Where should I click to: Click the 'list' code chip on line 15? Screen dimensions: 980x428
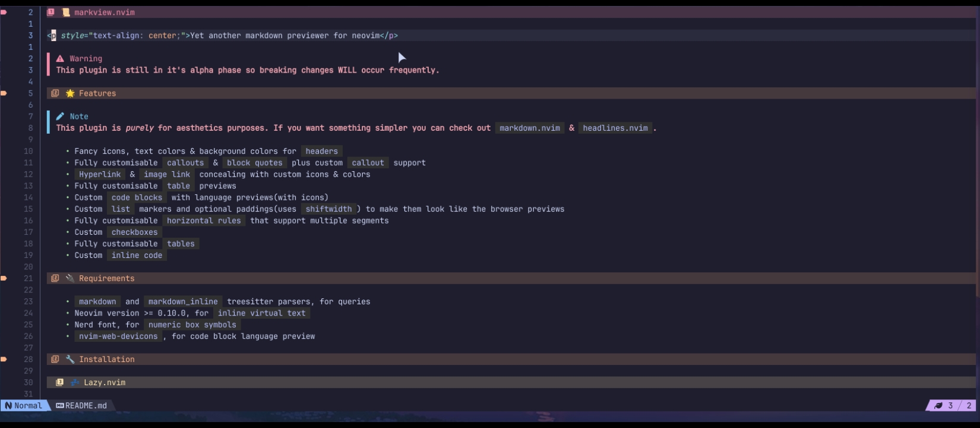click(121, 209)
